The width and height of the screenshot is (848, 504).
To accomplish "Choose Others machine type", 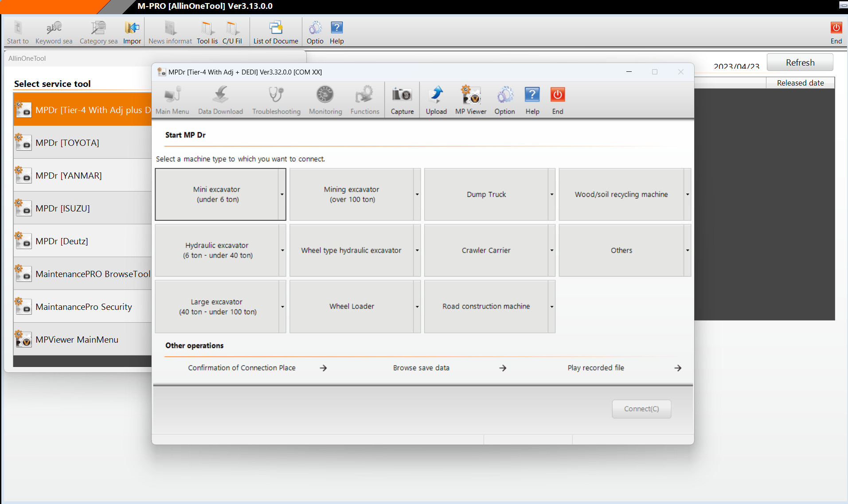I will pos(621,250).
